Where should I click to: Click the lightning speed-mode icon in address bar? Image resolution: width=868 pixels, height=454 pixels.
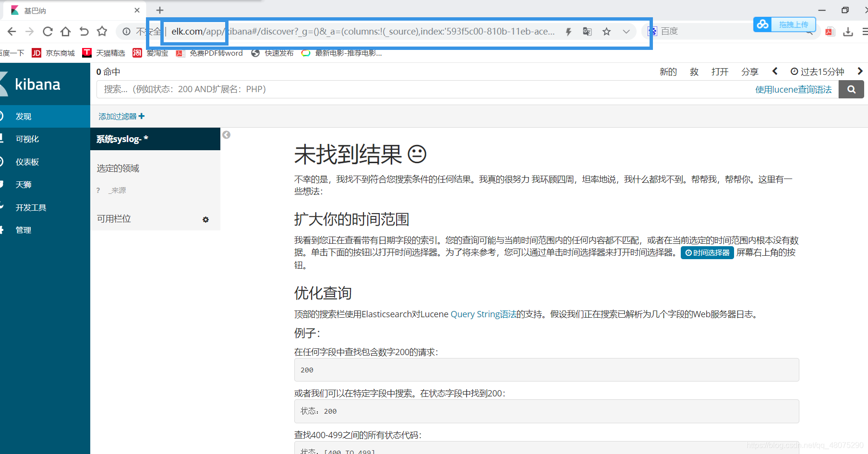click(568, 32)
